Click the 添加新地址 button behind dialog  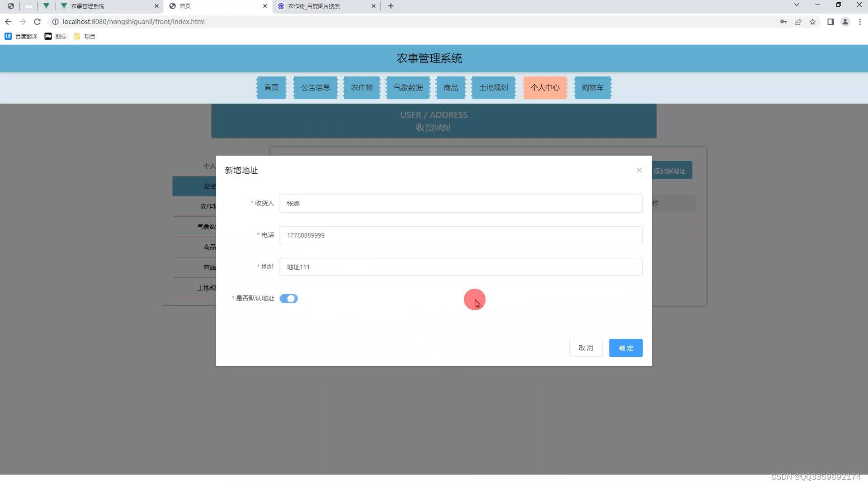click(672, 171)
